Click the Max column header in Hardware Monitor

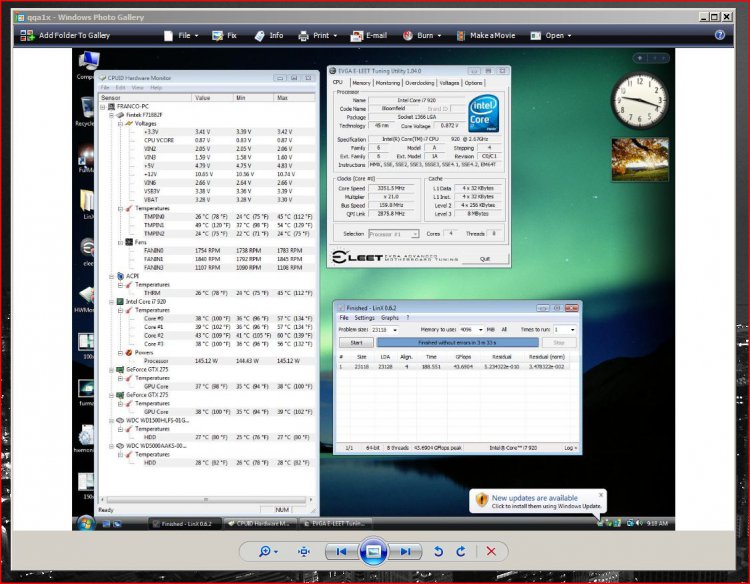click(295, 98)
